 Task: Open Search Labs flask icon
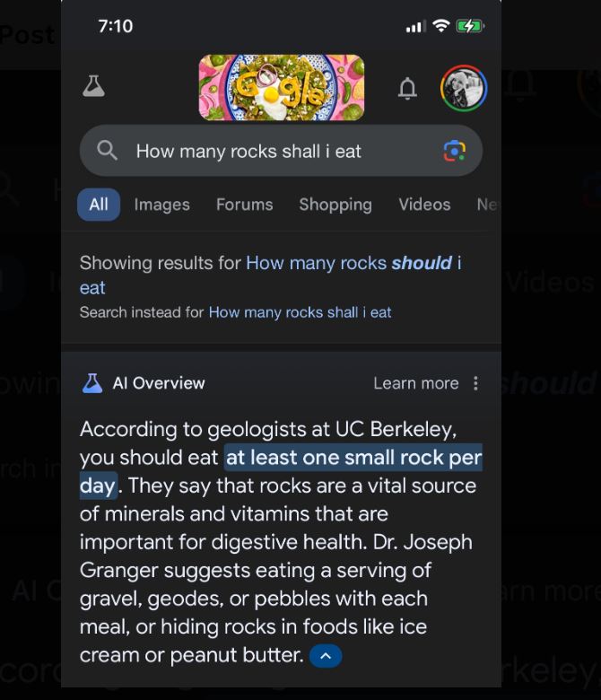[x=93, y=86]
